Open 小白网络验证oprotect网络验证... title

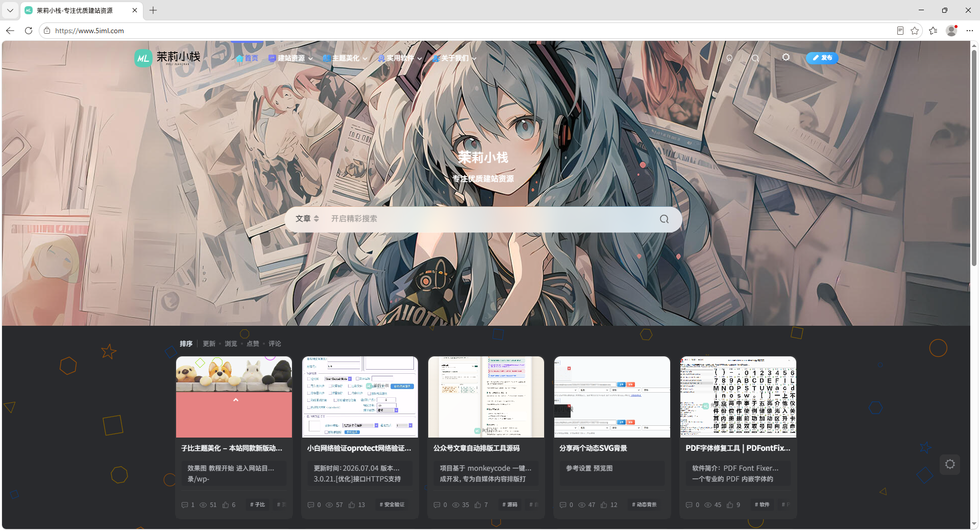pos(359,448)
